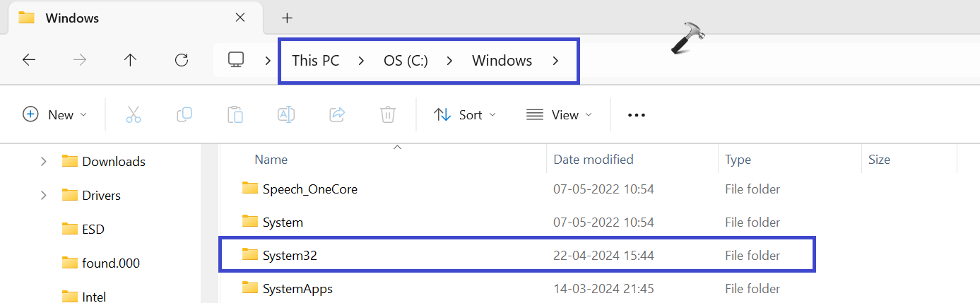Click the Delete trash can icon
980x303 pixels.
click(387, 114)
